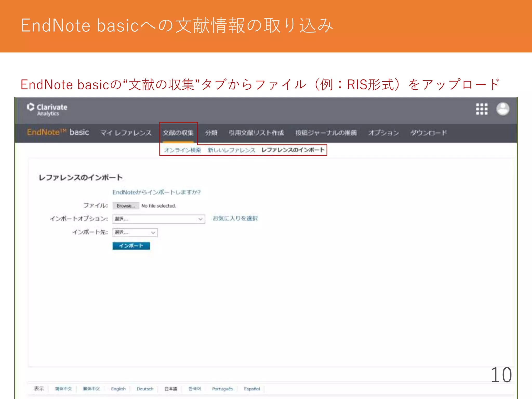532x399 pixels.
Task: Click the No file selected. text
Action: tap(159, 206)
